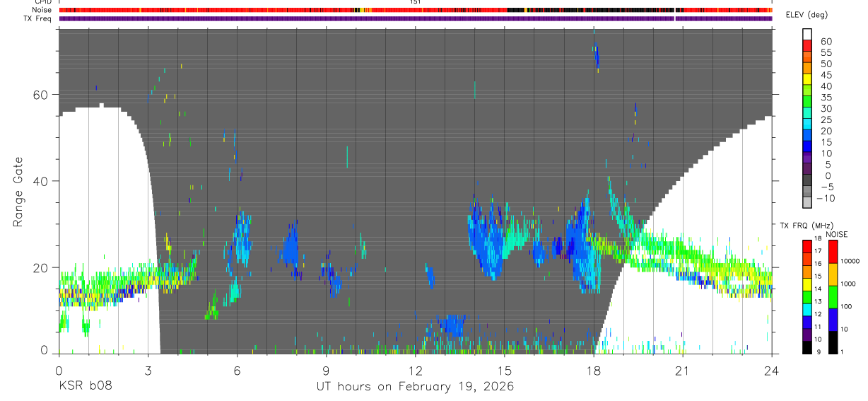Image resolution: width=868 pixels, height=401 pixels.
Task: Click the 'UT hours on February 19, 2026' label
Action: pos(415,387)
